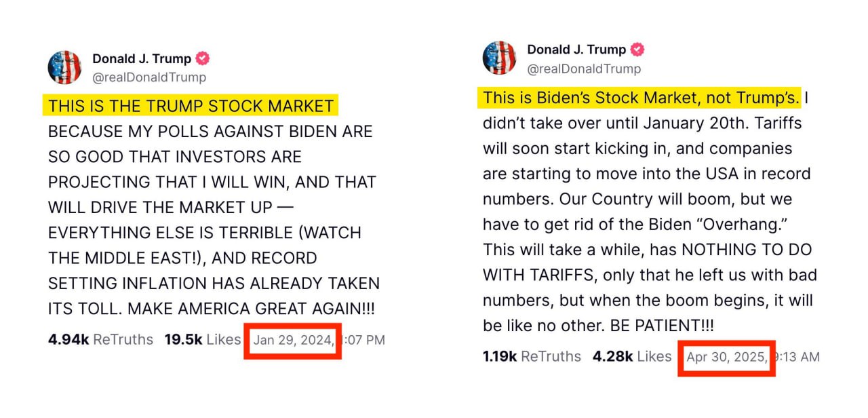Click @realDonaldTrump handle on right post
This screenshot has height=418, width=868.
tap(584, 69)
